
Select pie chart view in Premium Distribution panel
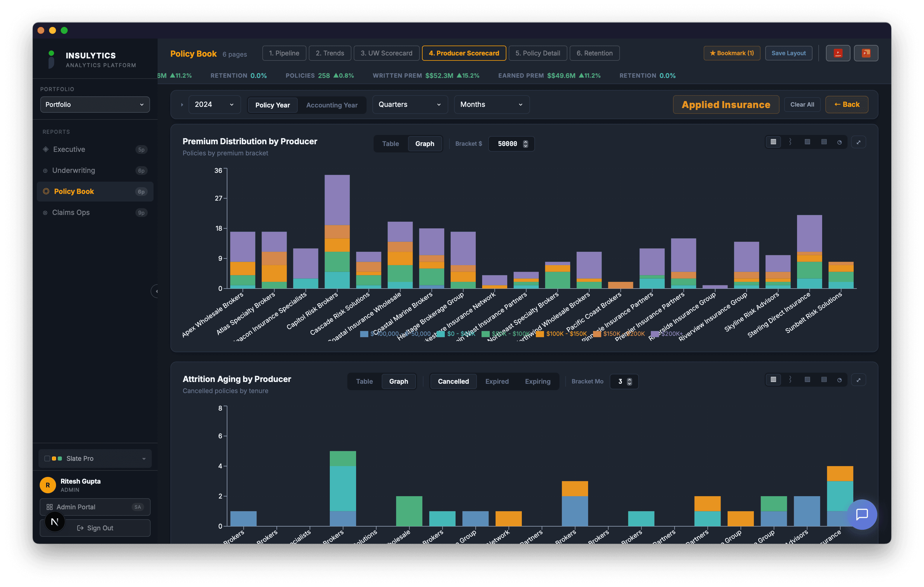pos(839,142)
